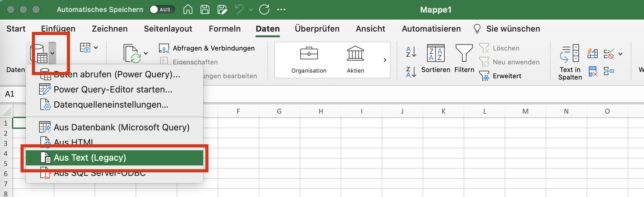
Task: Click the Flash Fill lightning-table icon
Action: tap(593, 53)
